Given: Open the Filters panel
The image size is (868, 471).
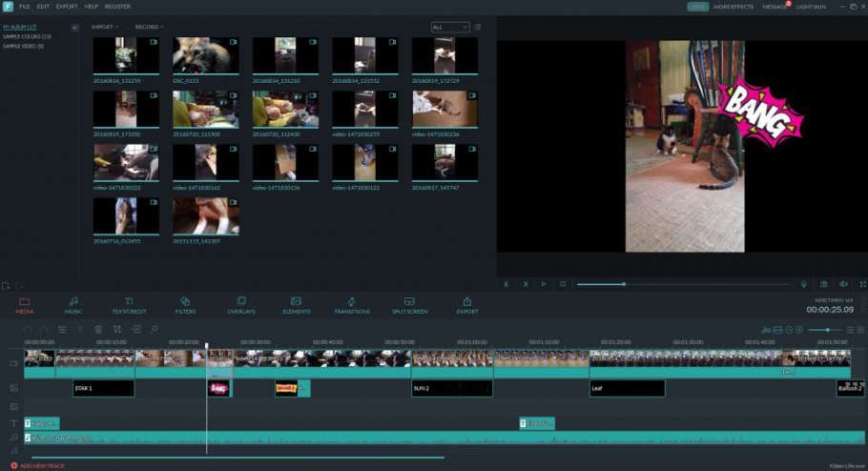Looking at the screenshot, I should click(185, 305).
